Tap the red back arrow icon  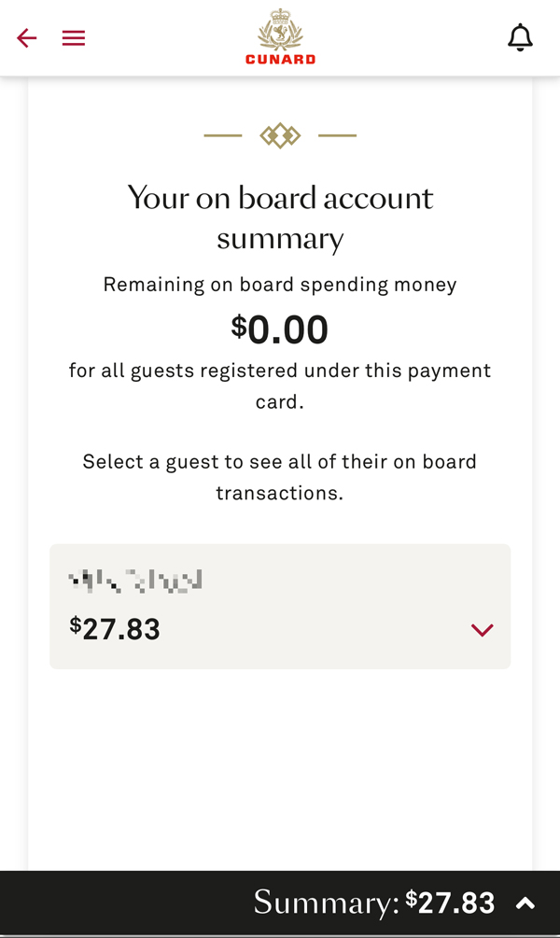click(x=26, y=38)
